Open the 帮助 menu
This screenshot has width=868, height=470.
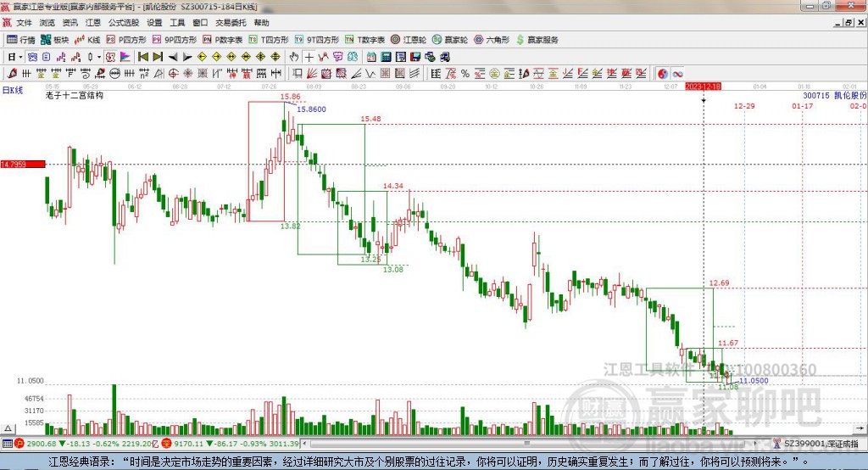point(261,23)
